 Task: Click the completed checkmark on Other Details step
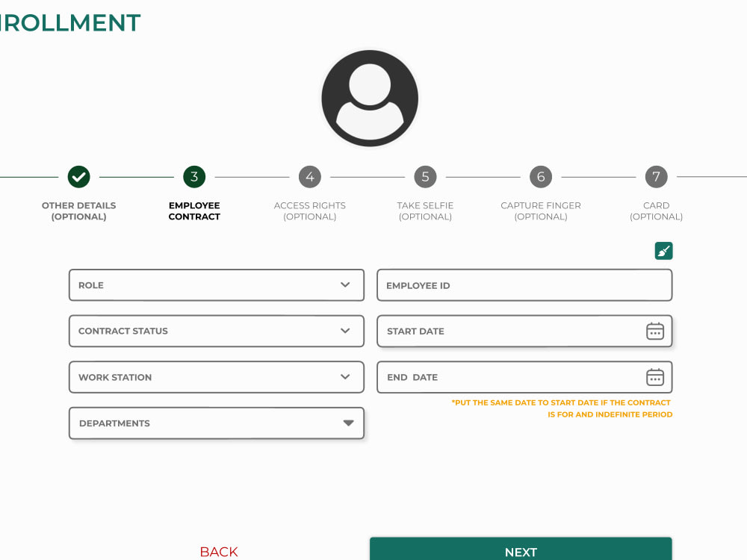pos(78,177)
